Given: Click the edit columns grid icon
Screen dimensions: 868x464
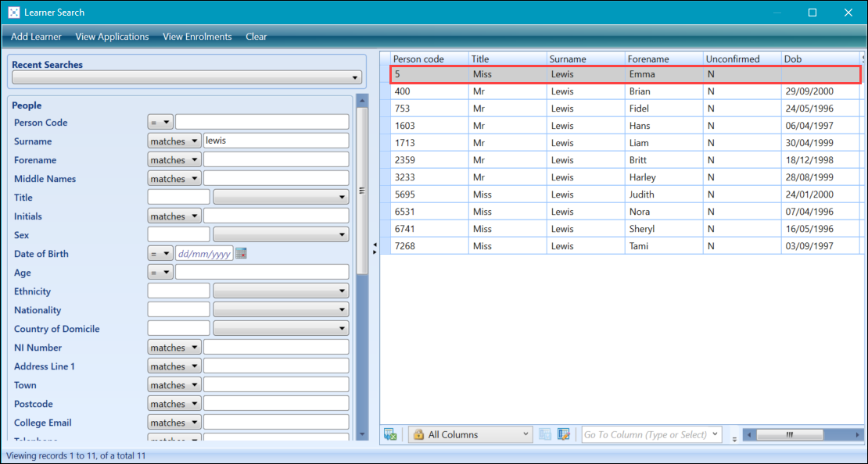Looking at the screenshot, I should [x=563, y=434].
